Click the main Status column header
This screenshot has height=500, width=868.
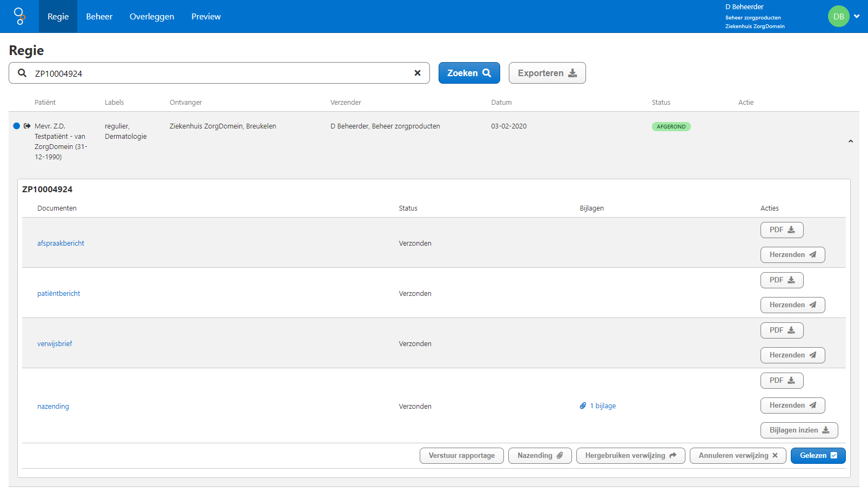click(661, 102)
